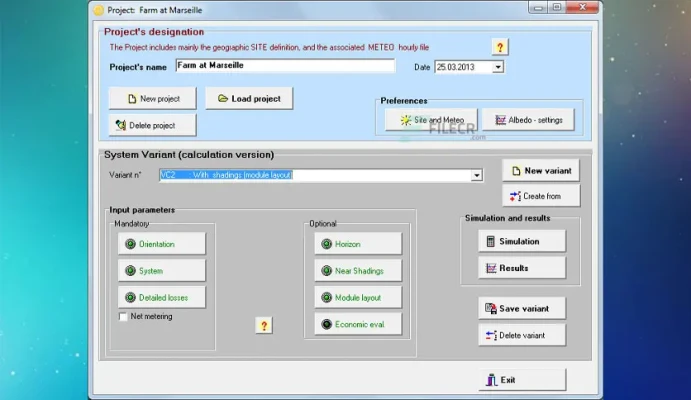Save variant using the disk button

pyautogui.click(x=522, y=308)
